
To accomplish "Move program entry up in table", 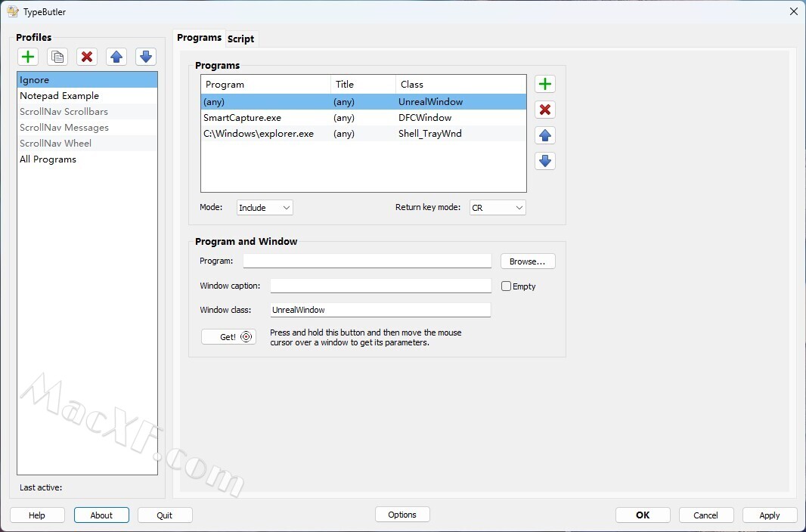I will (545, 135).
